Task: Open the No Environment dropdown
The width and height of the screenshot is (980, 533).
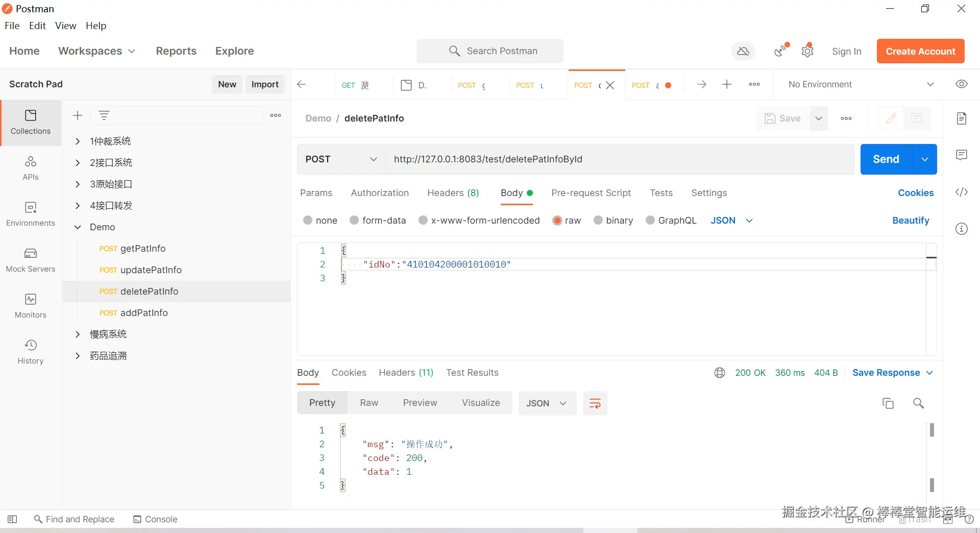Action: point(860,84)
